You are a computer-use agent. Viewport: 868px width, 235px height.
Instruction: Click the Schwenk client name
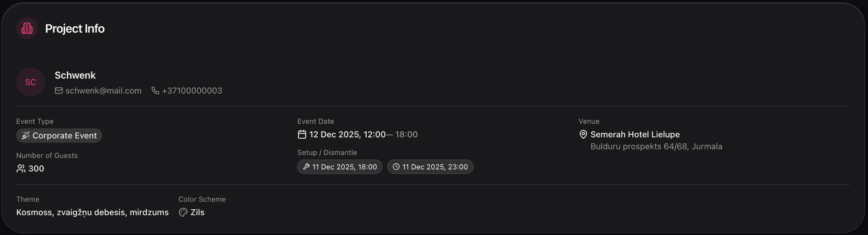75,75
